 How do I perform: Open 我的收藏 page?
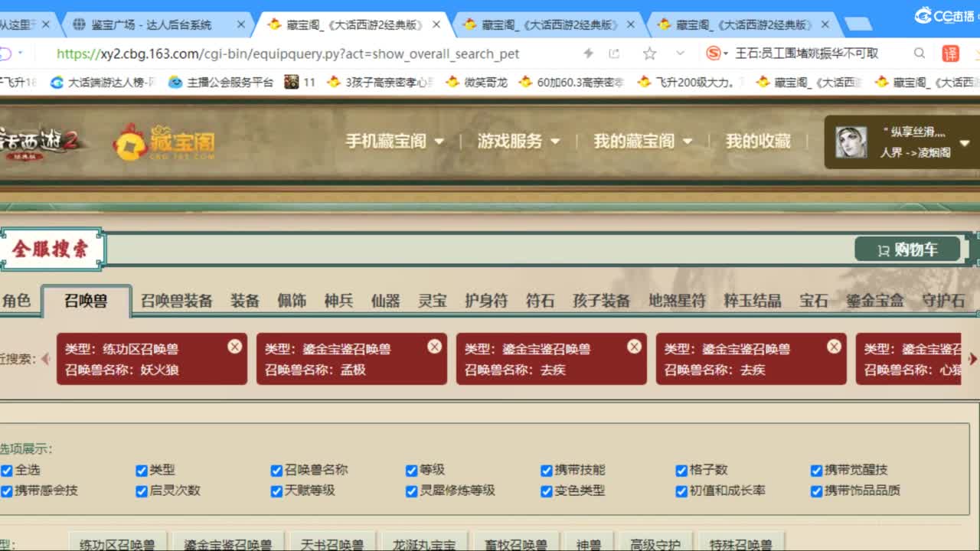[758, 141]
